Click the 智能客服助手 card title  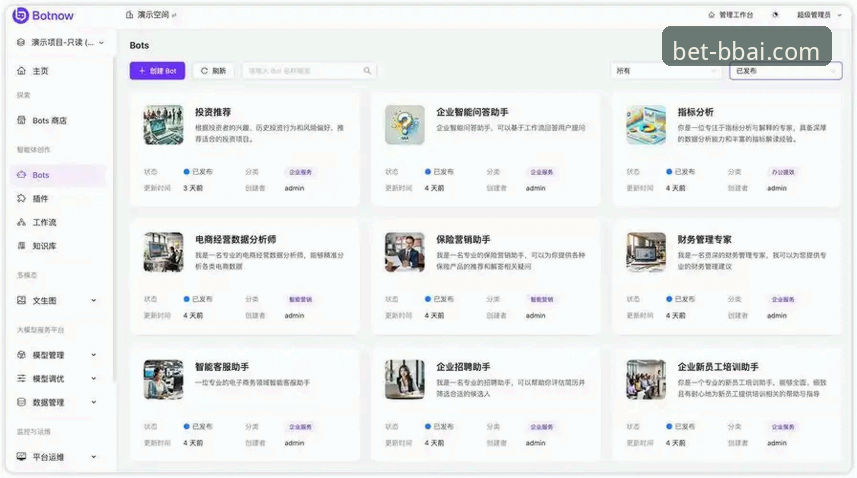222,367
